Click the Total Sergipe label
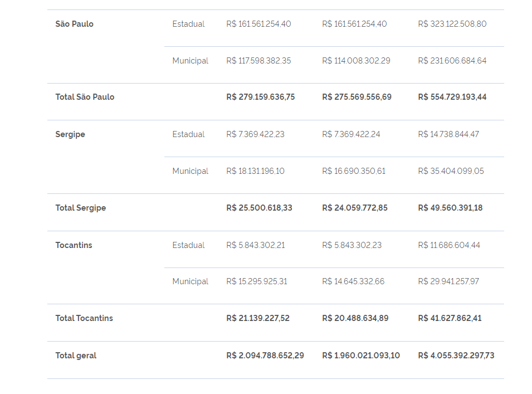The width and height of the screenshot is (532, 394). pos(81,208)
